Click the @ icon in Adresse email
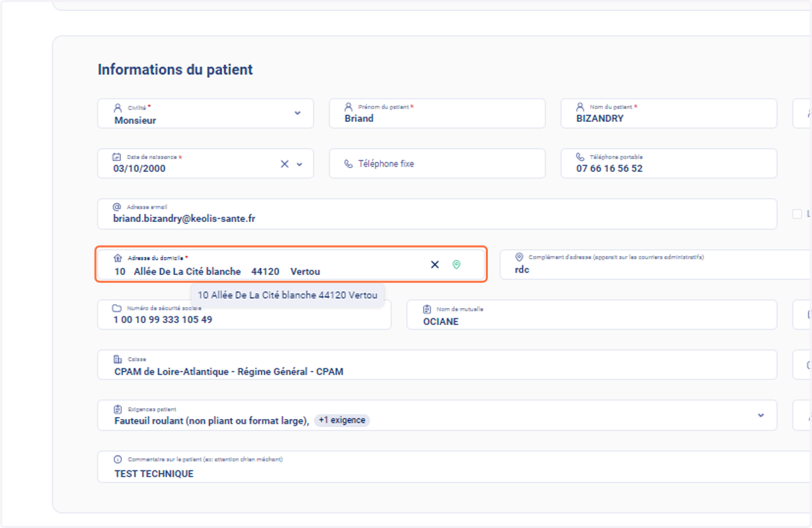812x528 pixels. coord(116,206)
